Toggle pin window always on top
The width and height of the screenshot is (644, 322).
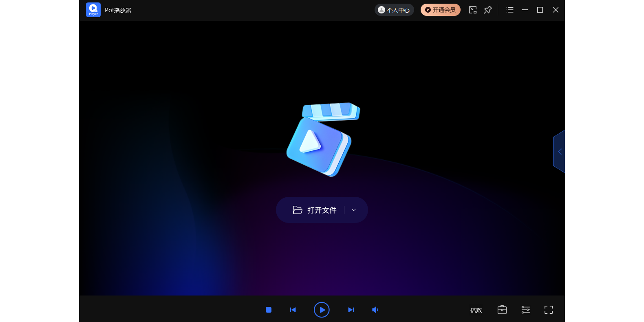click(488, 10)
